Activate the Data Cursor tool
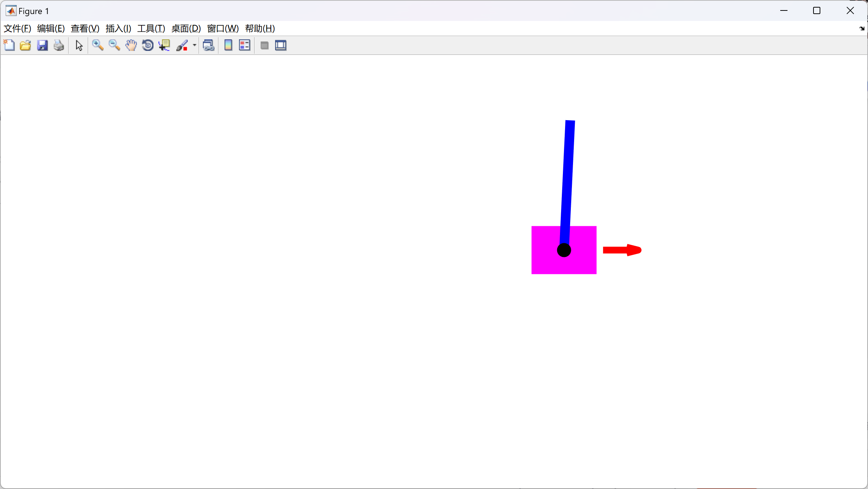The width and height of the screenshot is (868, 489). 164,45
